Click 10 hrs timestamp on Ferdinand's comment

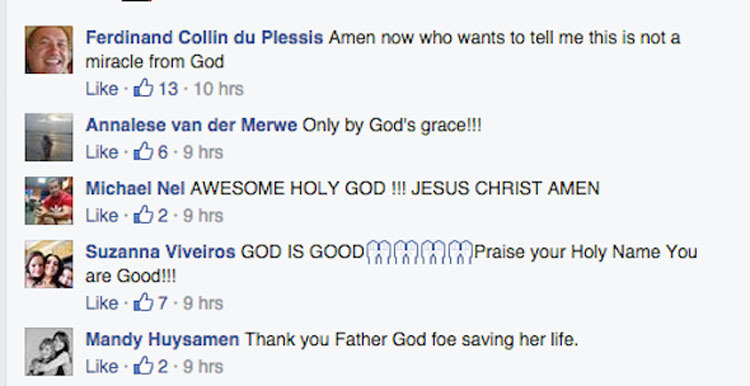point(219,89)
